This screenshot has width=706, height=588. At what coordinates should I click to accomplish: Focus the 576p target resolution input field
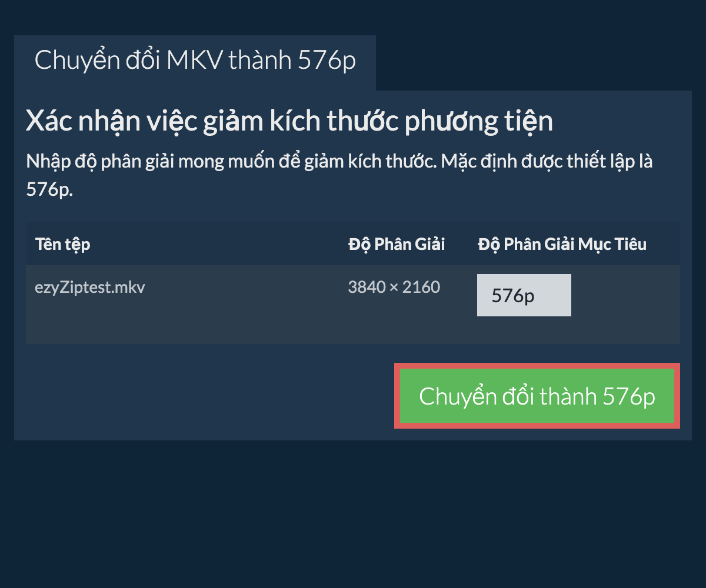(x=524, y=295)
